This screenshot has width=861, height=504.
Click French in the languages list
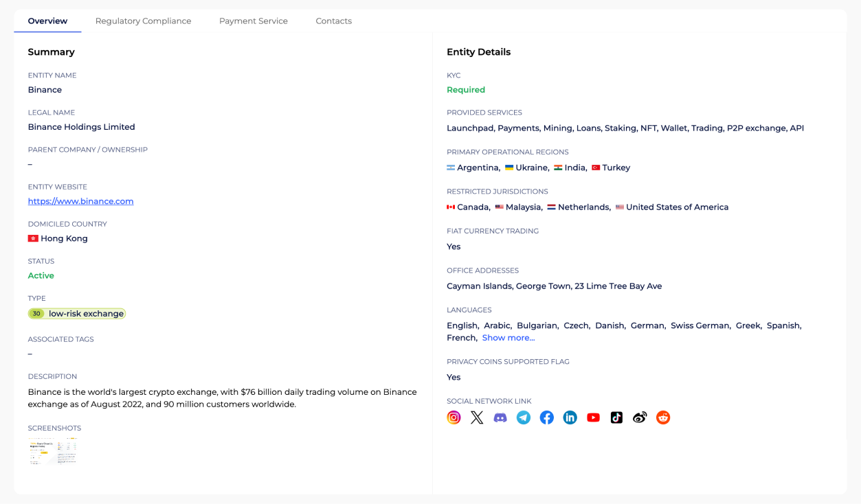point(461,338)
